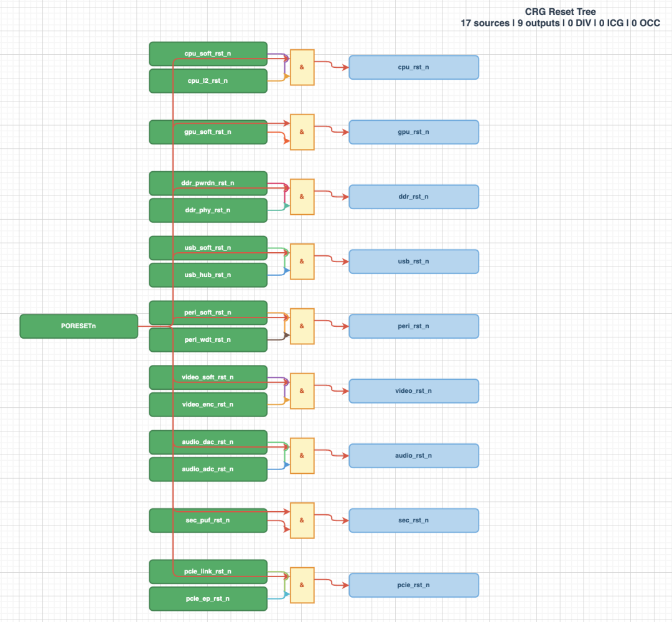Choose the sec_rst_n output block
This screenshot has height=622, width=672.
point(414,521)
